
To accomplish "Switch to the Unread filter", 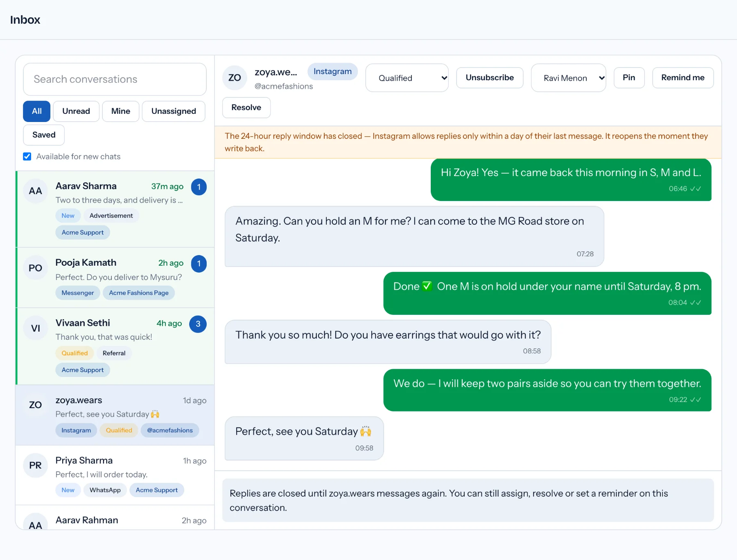I will pyautogui.click(x=76, y=111).
